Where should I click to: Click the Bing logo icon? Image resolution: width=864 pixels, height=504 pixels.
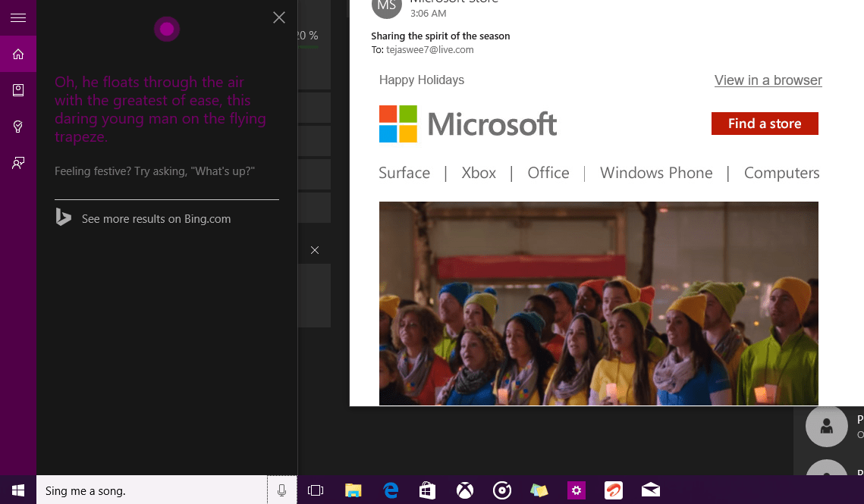pyautogui.click(x=64, y=217)
